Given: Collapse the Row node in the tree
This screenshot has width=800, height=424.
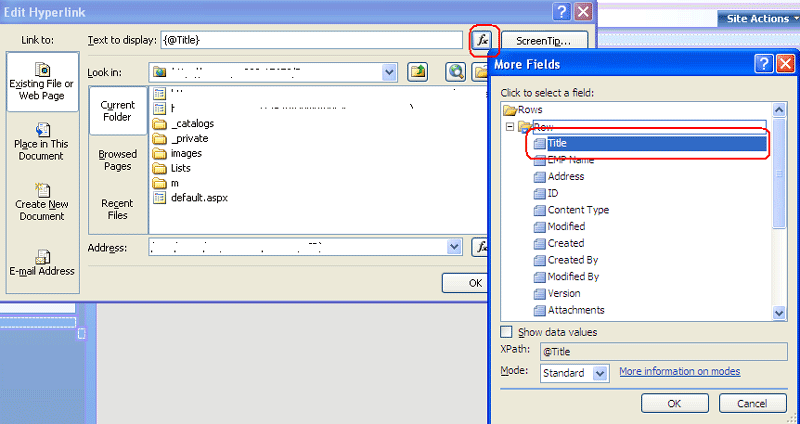Looking at the screenshot, I should tap(510, 127).
